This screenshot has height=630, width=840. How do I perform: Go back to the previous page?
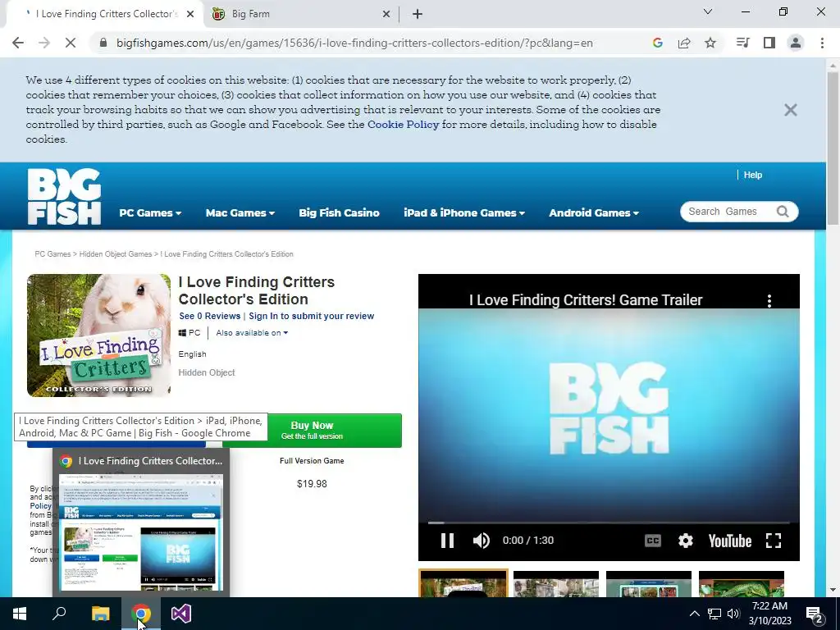tap(18, 43)
